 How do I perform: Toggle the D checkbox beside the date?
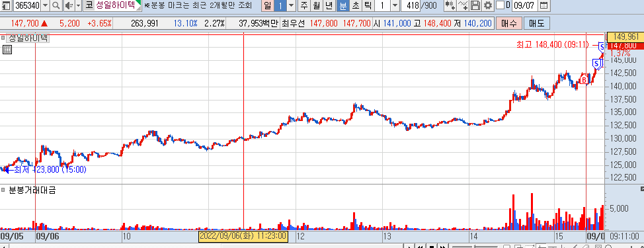point(501,5)
